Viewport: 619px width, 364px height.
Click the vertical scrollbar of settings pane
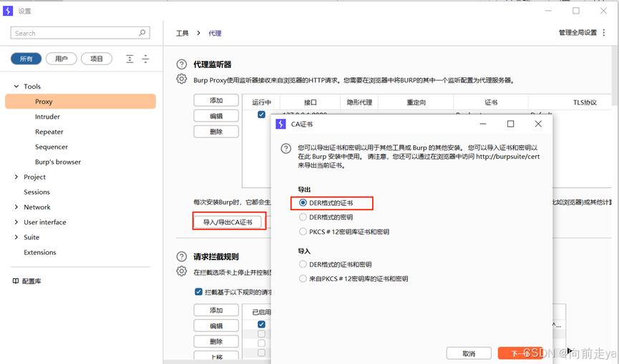pyautogui.click(x=615, y=75)
